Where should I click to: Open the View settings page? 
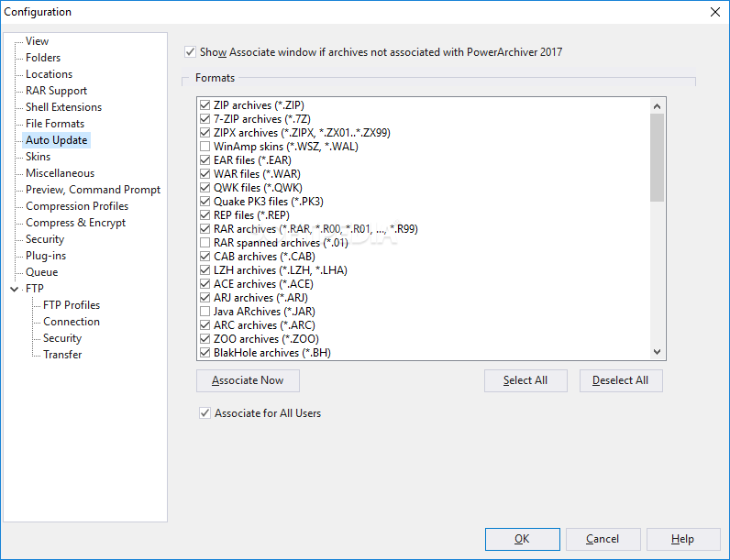[x=37, y=41]
